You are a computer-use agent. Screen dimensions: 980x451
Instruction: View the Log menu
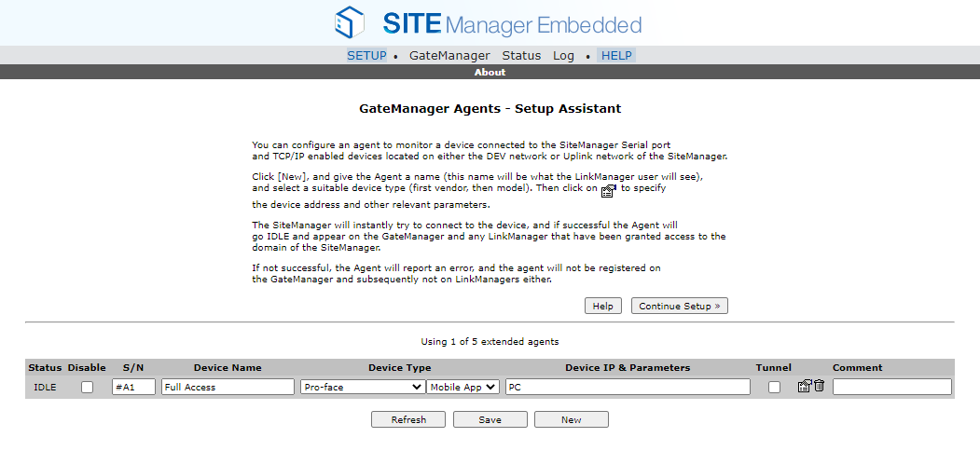tap(563, 56)
